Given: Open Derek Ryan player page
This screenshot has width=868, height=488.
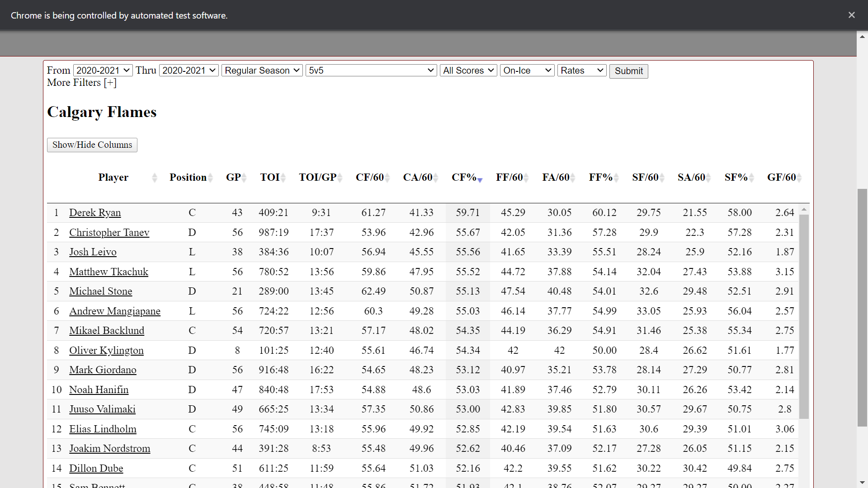Looking at the screenshot, I should [x=95, y=213].
